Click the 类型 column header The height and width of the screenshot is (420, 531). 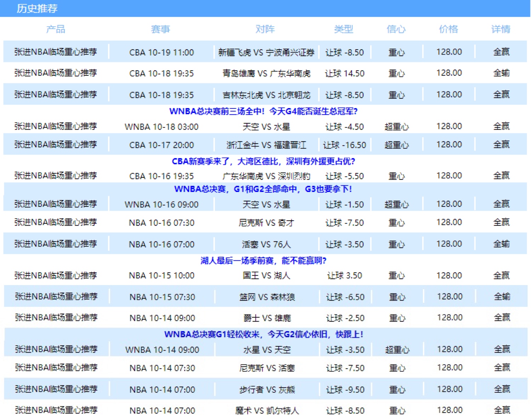[x=344, y=29]
